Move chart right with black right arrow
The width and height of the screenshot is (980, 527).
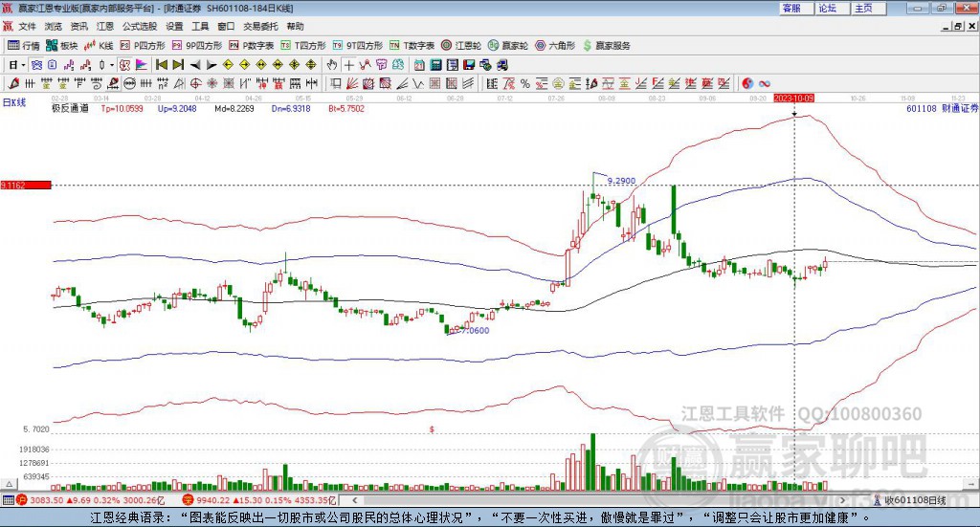pyautogui.click(x=212, y=65)
